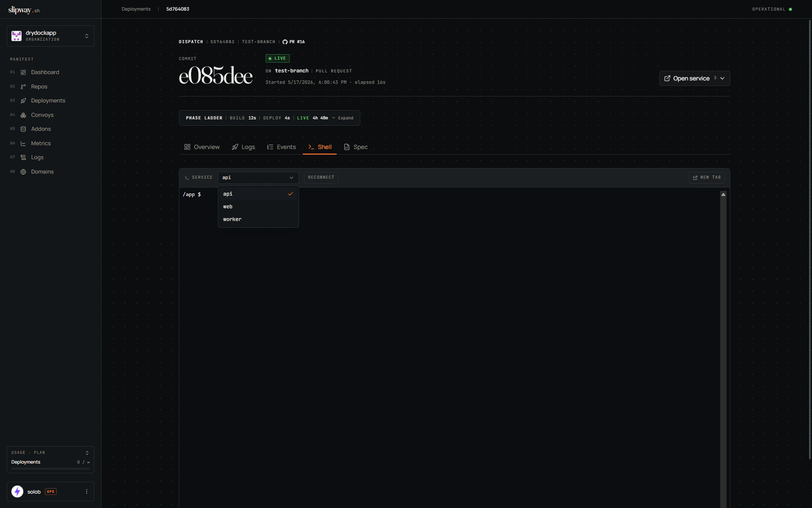This screenshot has height=508, width=812.
Task: Switch to the Events tab
Action: click(x=281, y=147)
